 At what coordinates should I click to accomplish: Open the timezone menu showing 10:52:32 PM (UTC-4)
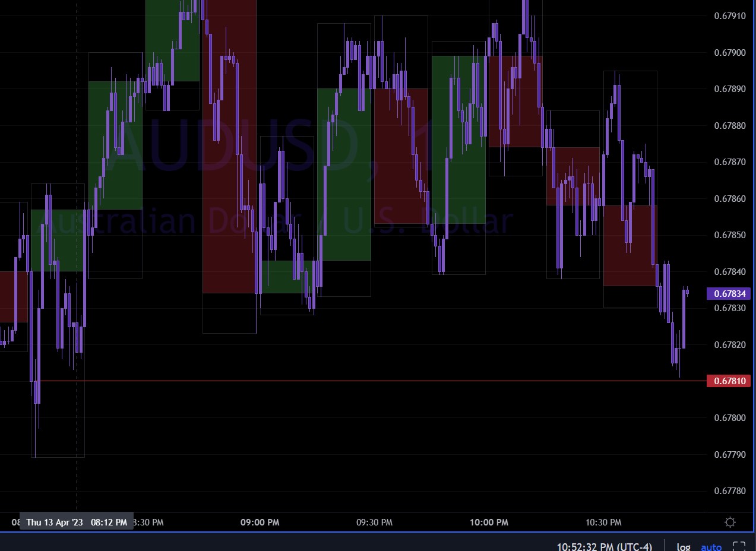pyautogui.click(x=604, y=547)
